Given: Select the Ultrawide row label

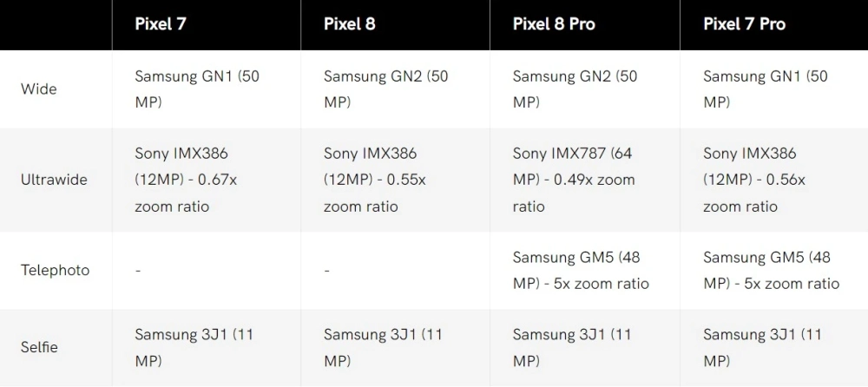Looking at the screenshot, I should point(54,180).
